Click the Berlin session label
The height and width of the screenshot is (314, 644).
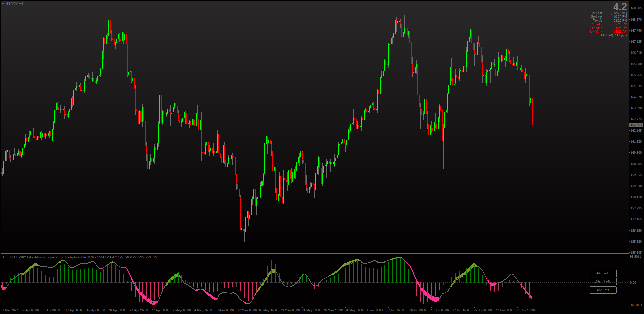point(597,24)
